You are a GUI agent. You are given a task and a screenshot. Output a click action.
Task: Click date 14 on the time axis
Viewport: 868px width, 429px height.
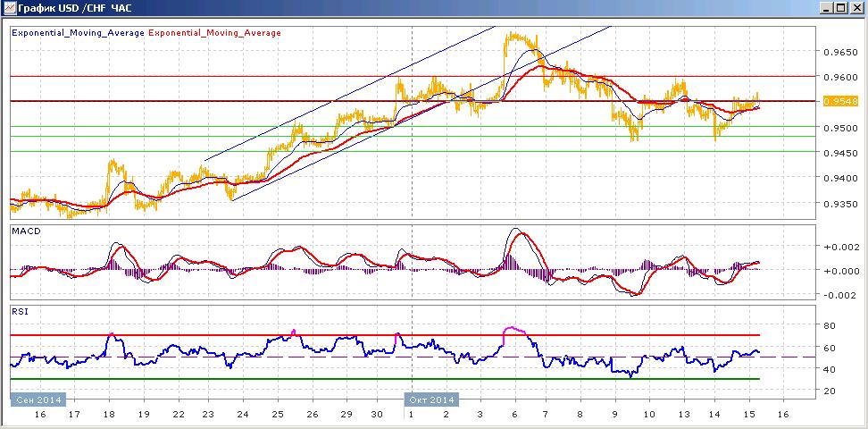714,415
